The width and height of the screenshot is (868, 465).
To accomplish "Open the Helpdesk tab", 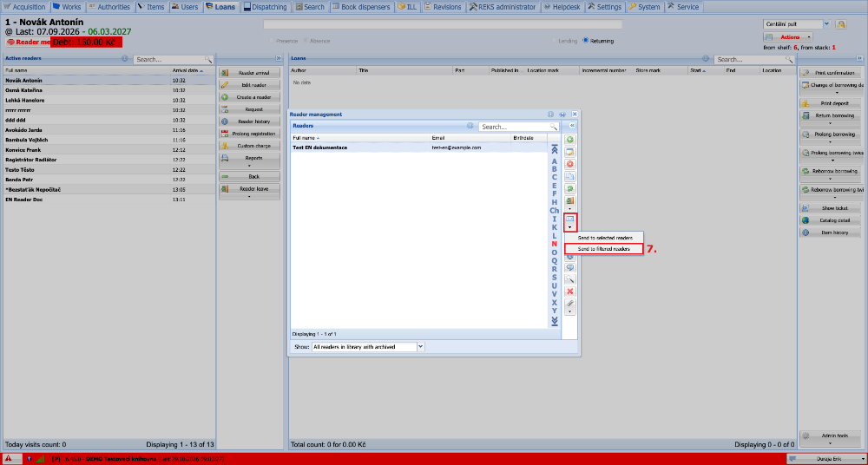I will pyautogui.click(x=562, y=7).
